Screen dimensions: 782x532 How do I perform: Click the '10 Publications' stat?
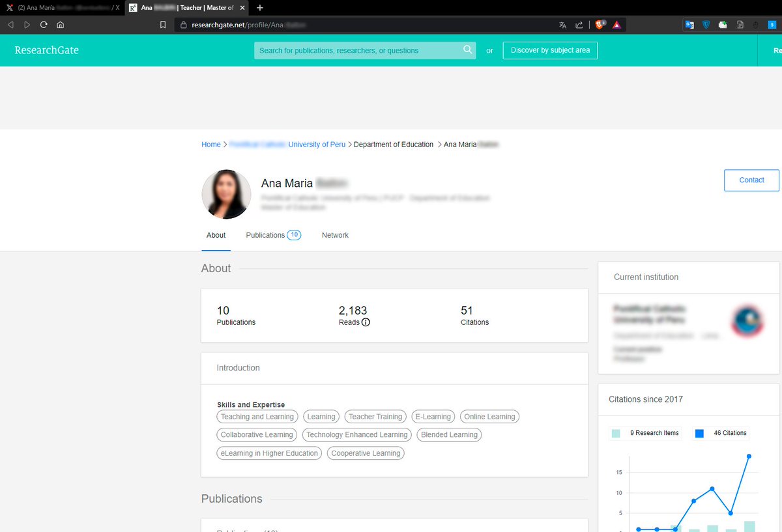coord(236,316)
